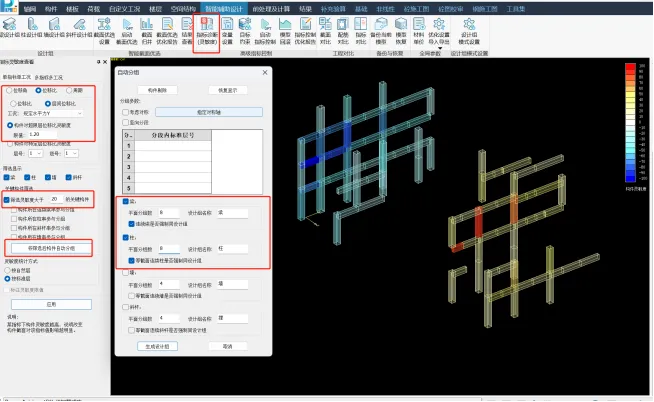This screenshot has height=402, width=654.
Task: Click the red top of the color legend
Action: [629, 66]
